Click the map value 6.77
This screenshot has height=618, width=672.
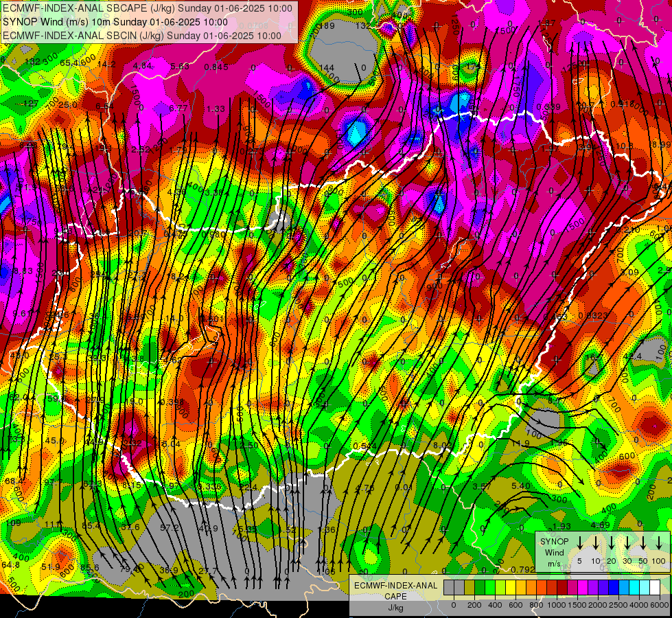178,108
